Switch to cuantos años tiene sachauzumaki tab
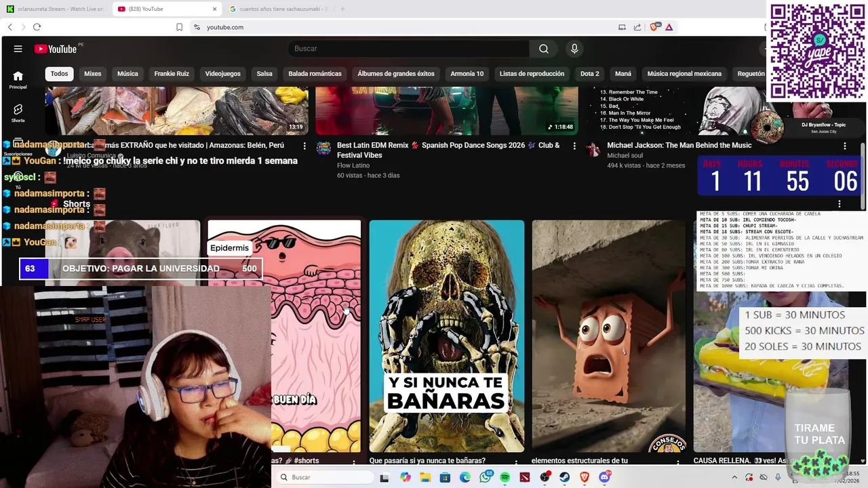Screen dimensions: 868x488 click(x=278, y=9)
